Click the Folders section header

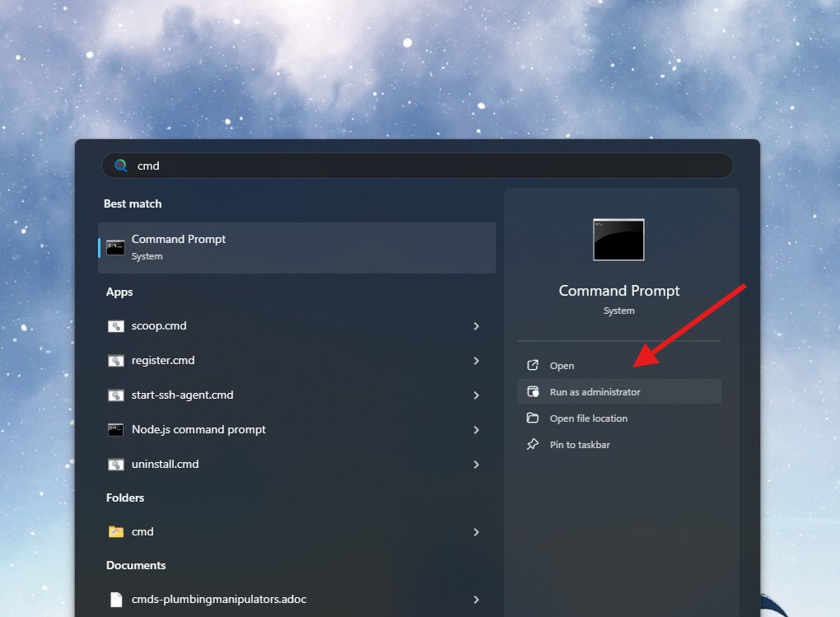point(125,498)
